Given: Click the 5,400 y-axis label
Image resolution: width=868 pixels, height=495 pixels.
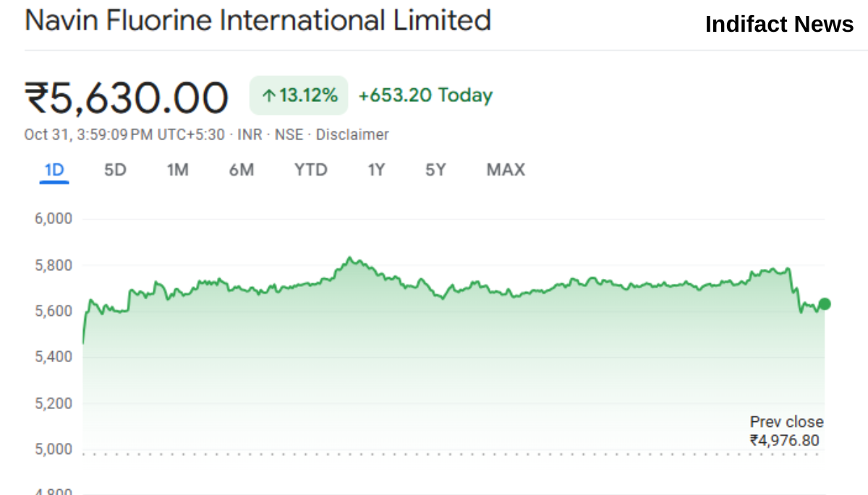Looking at the screenshot, I should tap(54, 357).
